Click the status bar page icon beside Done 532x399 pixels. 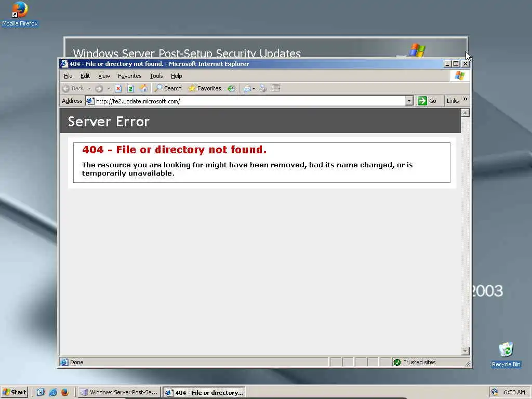[x=64, y=362]
